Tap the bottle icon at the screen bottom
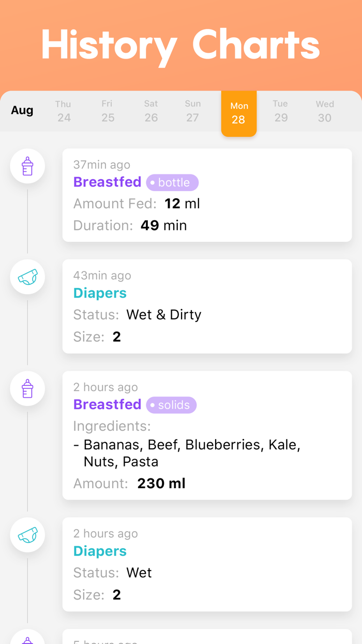Image resolution: width=362 pixels, height=644 pixels. [x=27, y=639]
